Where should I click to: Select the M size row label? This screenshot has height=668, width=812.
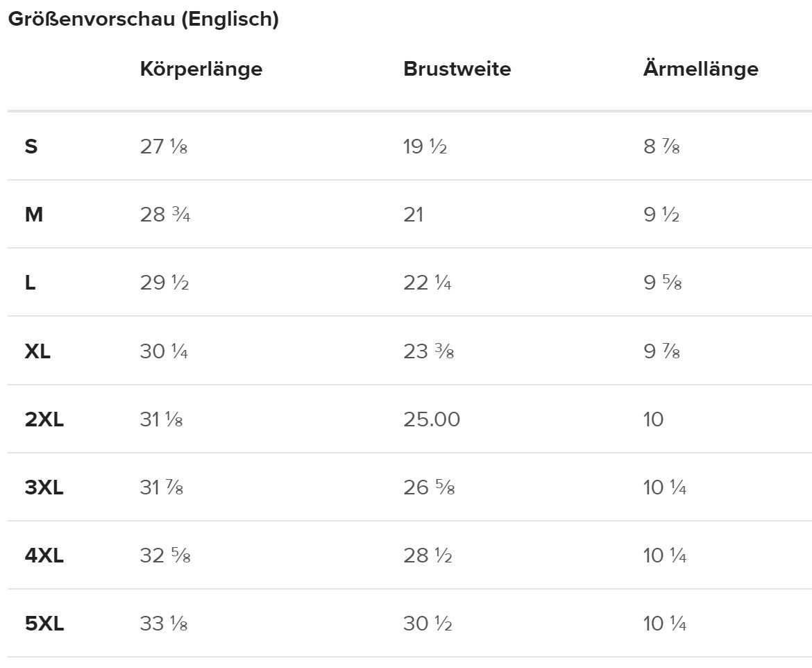tap(34, 215)
